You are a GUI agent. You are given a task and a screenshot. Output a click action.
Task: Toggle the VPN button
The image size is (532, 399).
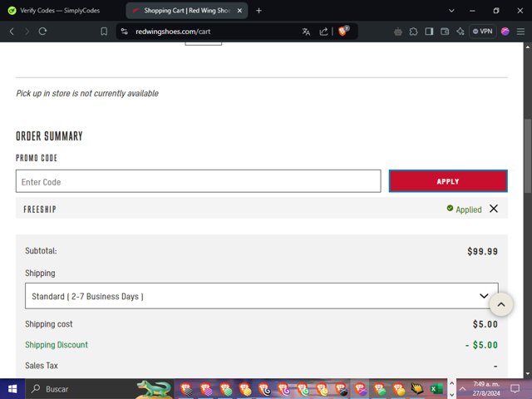pyautogui.click(x=482, y=32)
